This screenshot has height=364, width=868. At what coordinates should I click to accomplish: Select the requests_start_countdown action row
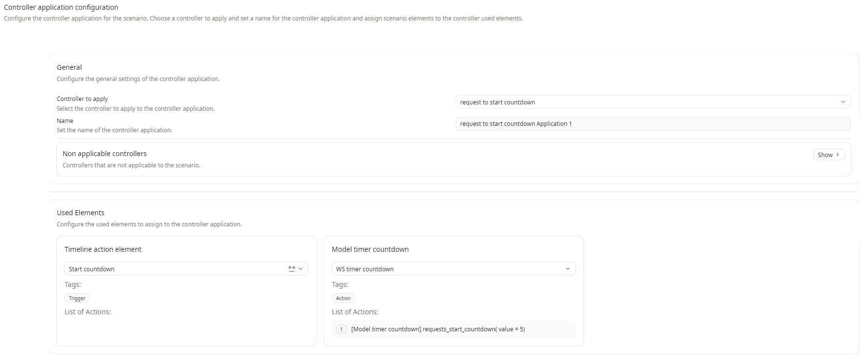click(453, 329)
